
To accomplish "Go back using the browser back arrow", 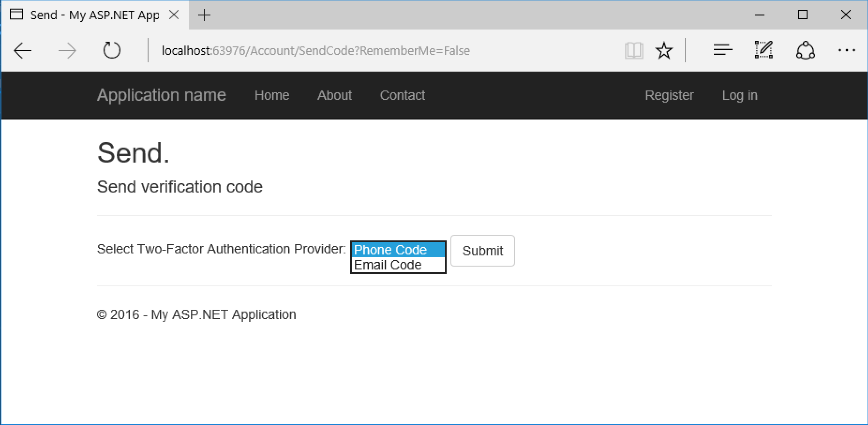I will point(22,51).
